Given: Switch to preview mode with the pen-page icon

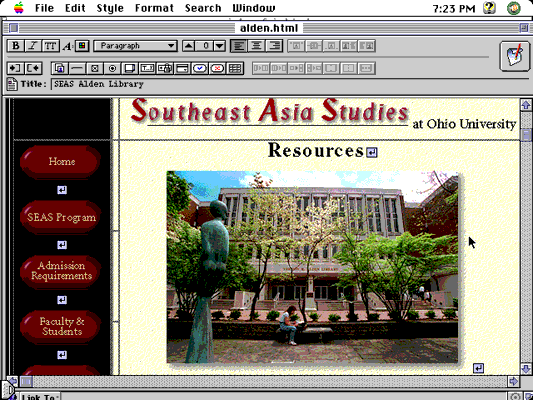Looking at the screenshot, I should tap(514, 56).
